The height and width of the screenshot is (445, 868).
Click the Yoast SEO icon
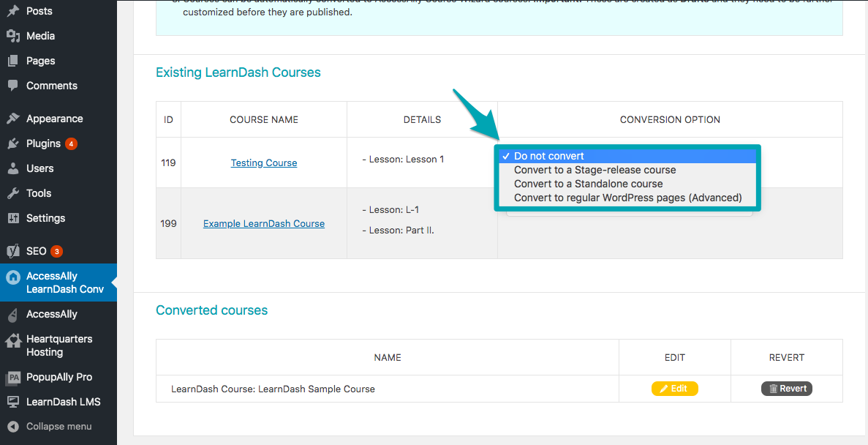pyautogui.click(x=13, y=251)
